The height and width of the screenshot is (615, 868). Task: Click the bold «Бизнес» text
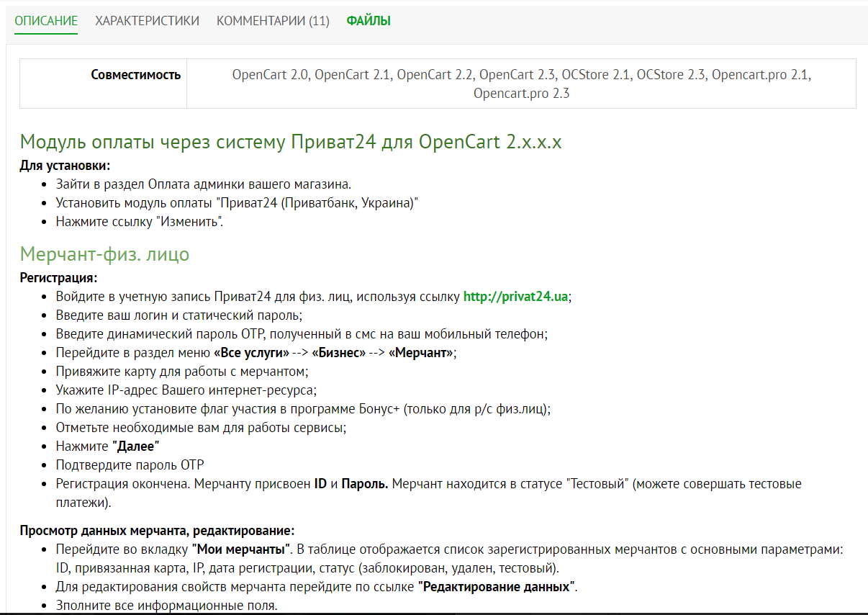tap(338, 352)
